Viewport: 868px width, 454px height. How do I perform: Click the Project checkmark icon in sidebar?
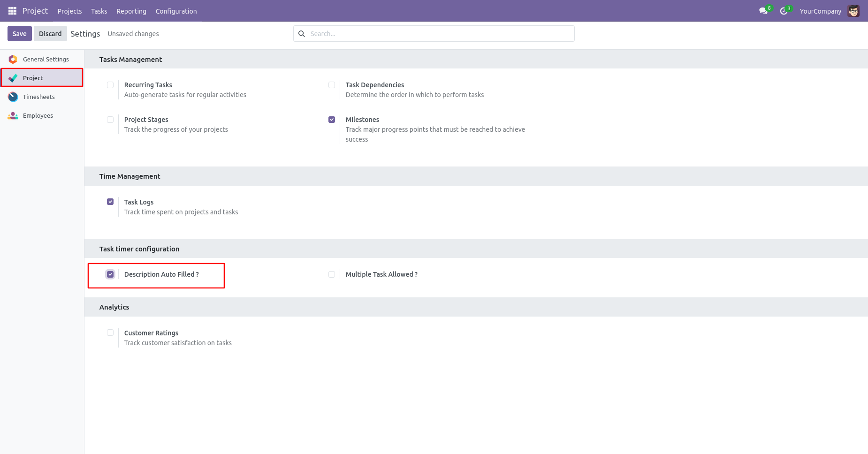tap(13, 78)
